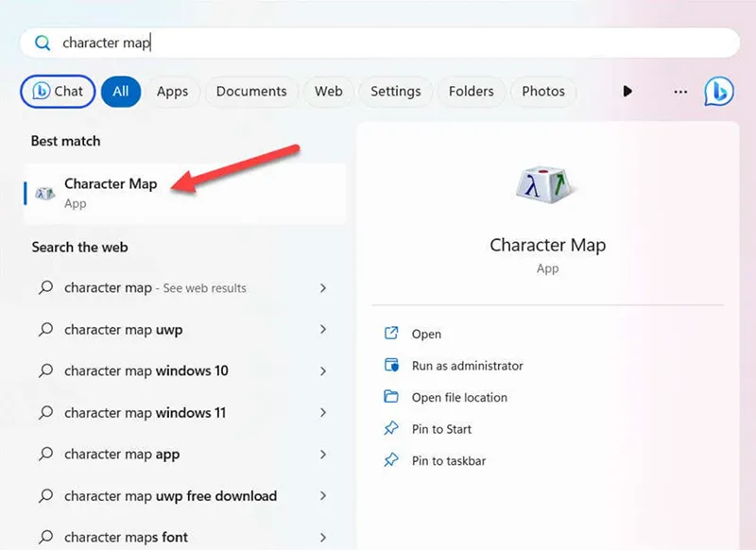Launch the Character Map best match result
The height and width of the screenshot is (550, 756).
click(x=185, y=194)
